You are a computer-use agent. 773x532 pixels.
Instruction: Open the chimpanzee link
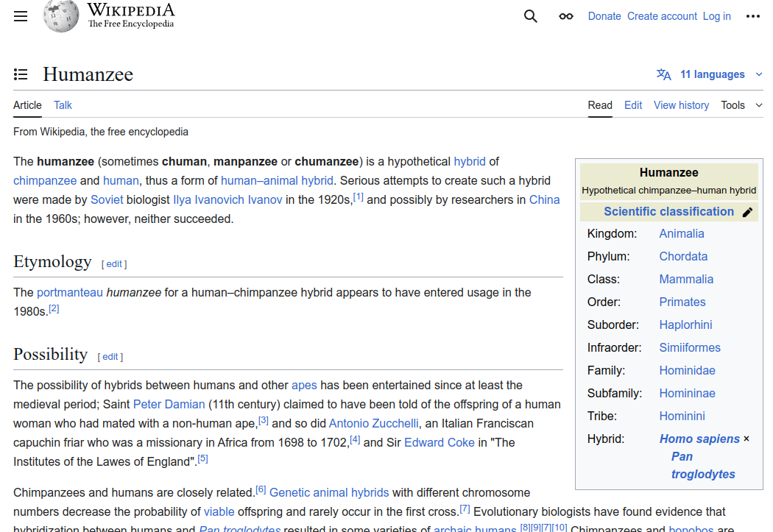(45, 181)
